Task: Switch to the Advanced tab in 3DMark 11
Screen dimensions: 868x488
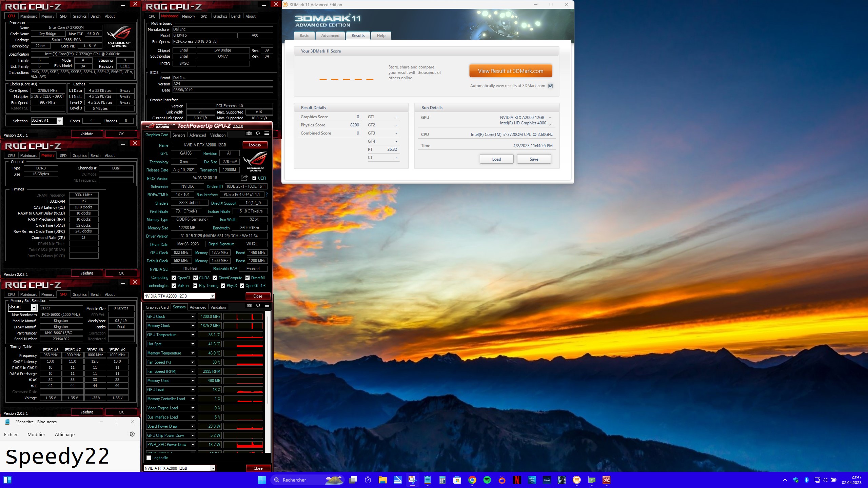Action: tap(330, 36)
